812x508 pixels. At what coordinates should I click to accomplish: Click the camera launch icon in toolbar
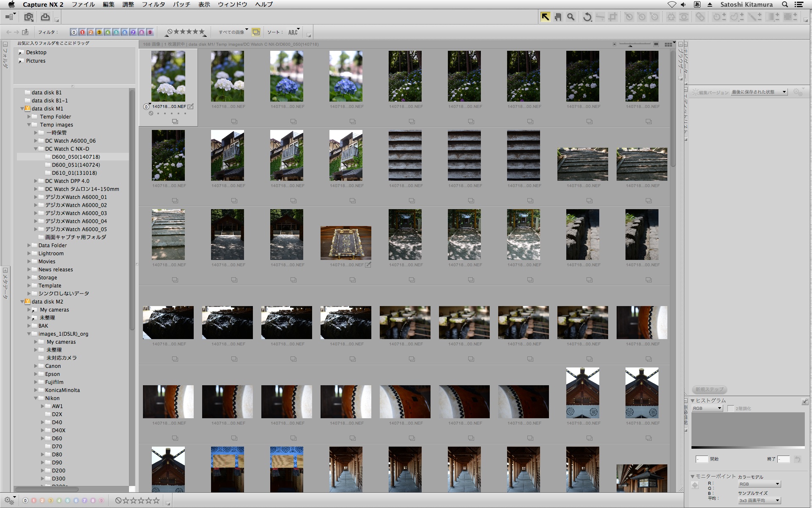28,17
